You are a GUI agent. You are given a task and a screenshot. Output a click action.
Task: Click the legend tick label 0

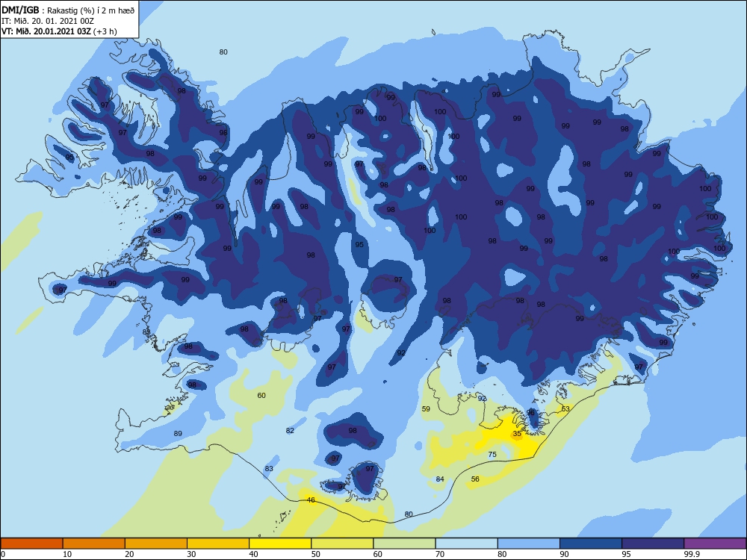click(x=3, y=554)
